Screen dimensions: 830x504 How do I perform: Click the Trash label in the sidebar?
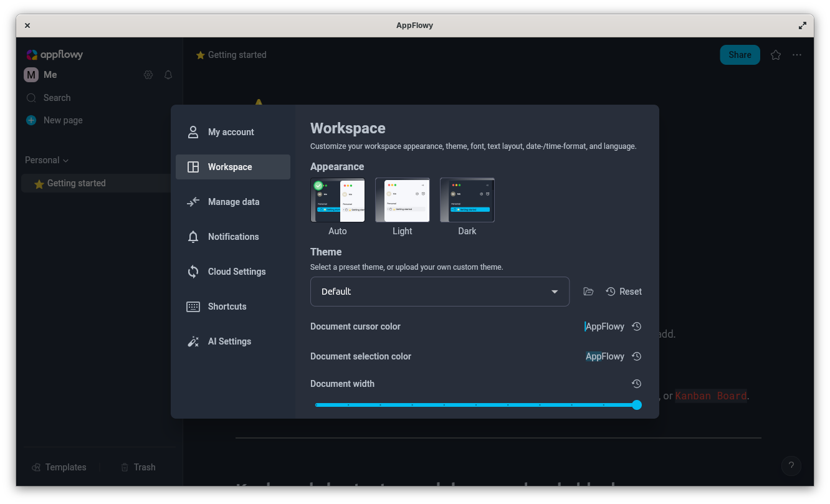coord(145,467)
